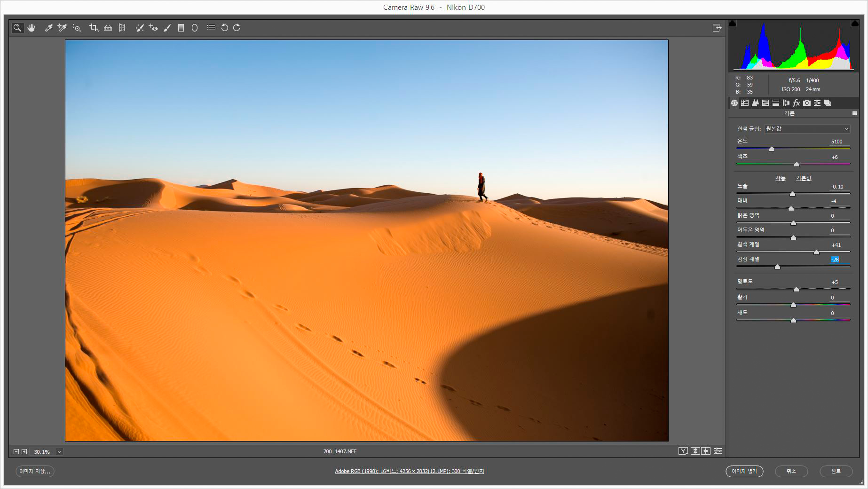Viewport: 868px width, 489px height.
Task: Switch to the Tone Curve tab
Action: (x=745, y=103)
